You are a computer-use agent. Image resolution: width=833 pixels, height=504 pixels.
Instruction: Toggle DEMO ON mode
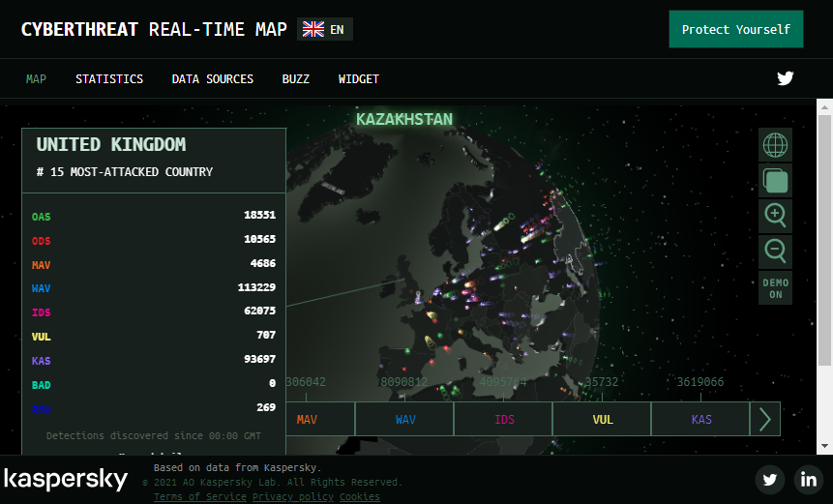(775, 288)
